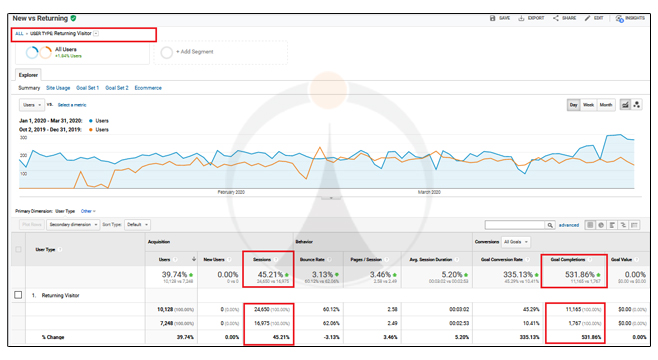This screenshot has height=360, width=658.
Task: Click help icon beside Goal Conversion Rate
Action: (528, 260)
